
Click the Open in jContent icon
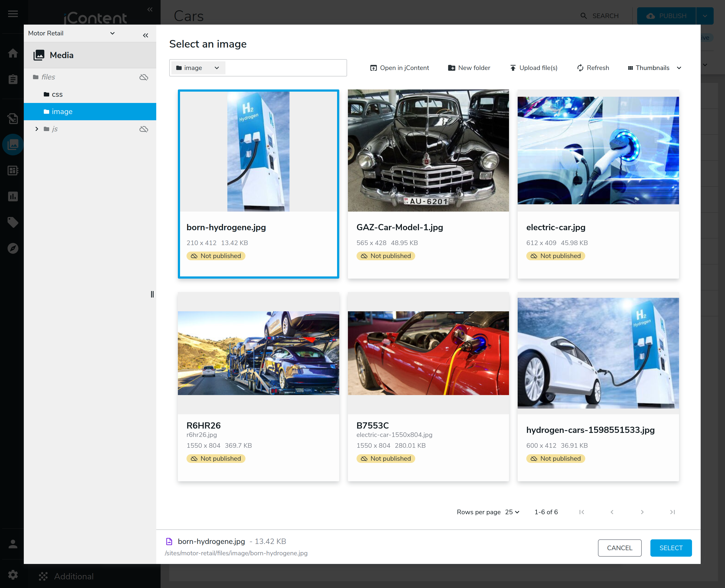[373, 68]
